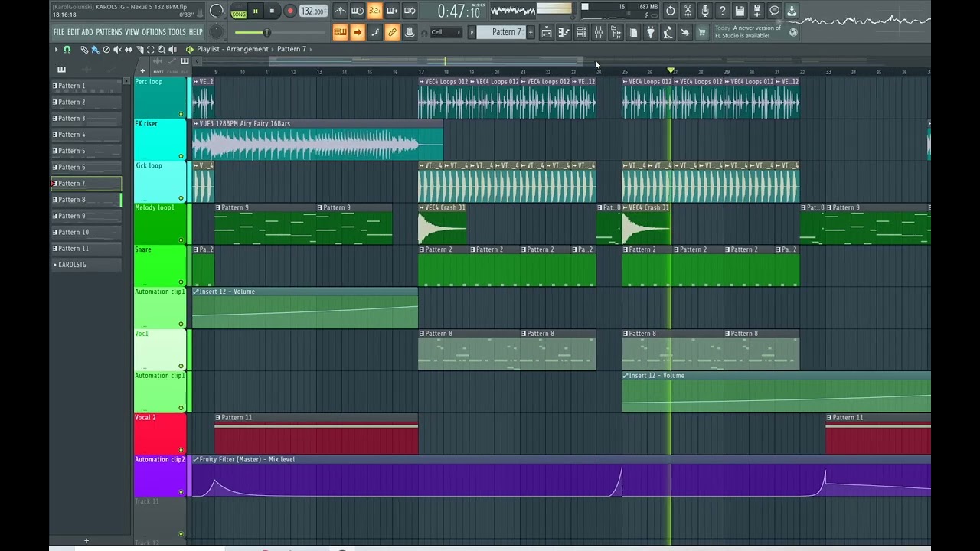This screenshot has width=980, height=551.
Task: Click the newer version available notification
Action: [754, 32]
